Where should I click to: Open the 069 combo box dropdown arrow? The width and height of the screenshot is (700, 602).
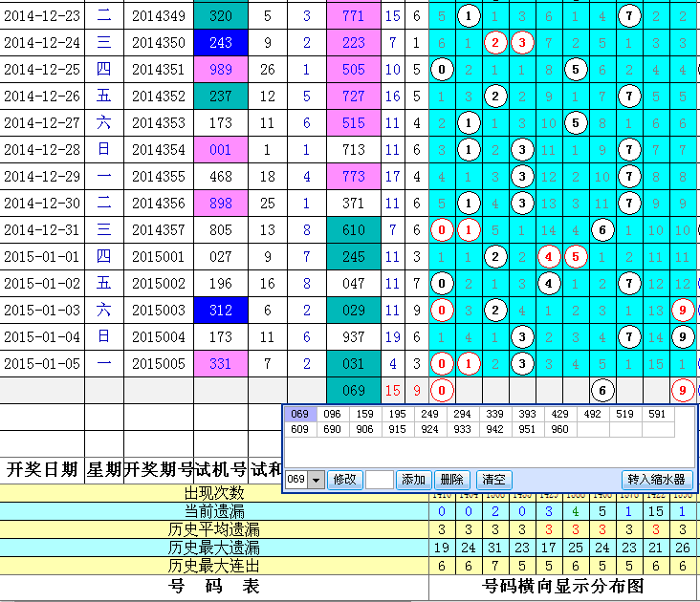click(317, 480)
